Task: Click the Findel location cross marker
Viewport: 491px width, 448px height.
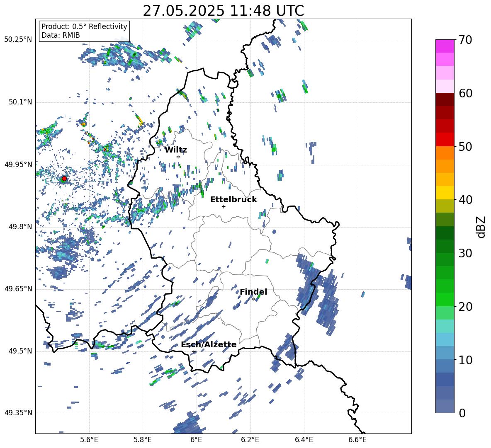Action: [x=253, y=299]
